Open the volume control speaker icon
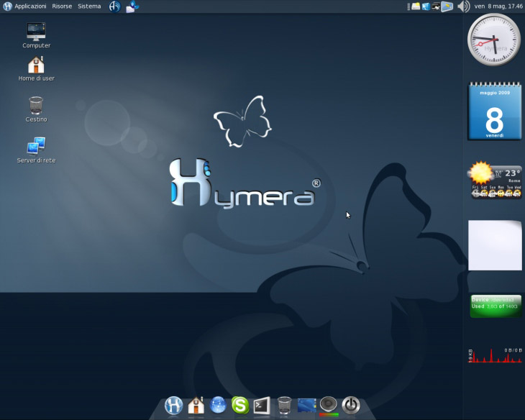Screen dimensions: 525x420 click(463, 6)
